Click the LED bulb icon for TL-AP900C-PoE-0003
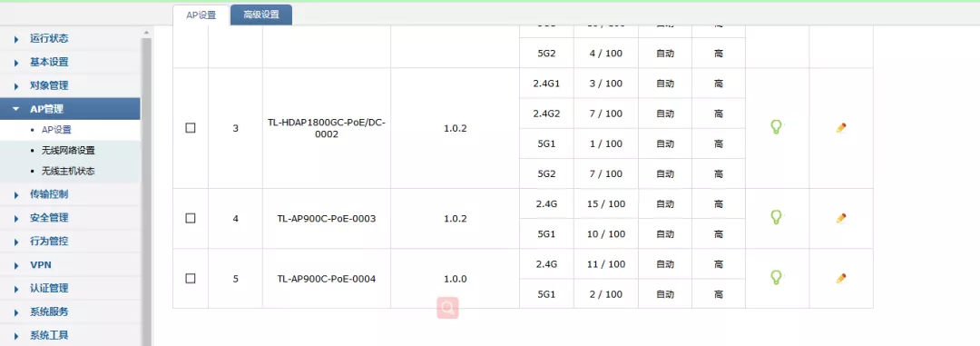 point(776,218)
